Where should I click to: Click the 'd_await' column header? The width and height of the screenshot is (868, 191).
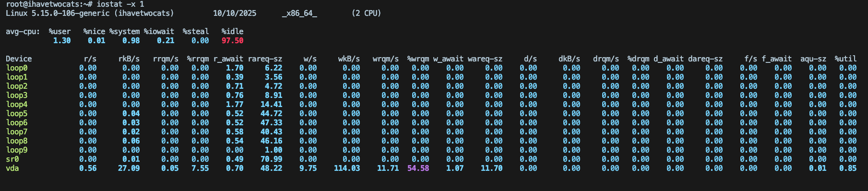point(669,59)
